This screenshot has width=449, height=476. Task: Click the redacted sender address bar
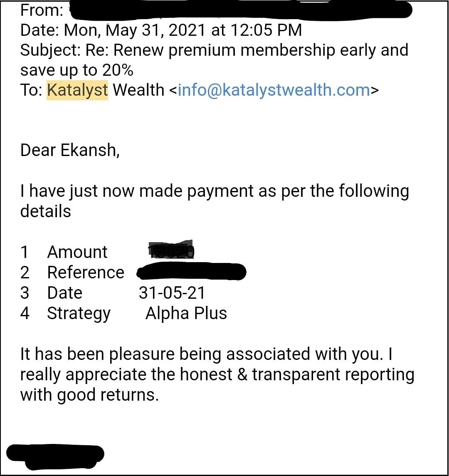[241, 10]
